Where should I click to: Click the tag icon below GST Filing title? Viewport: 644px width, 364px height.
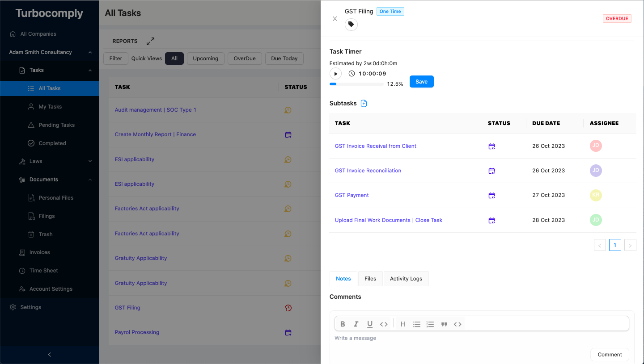[351, 24]
